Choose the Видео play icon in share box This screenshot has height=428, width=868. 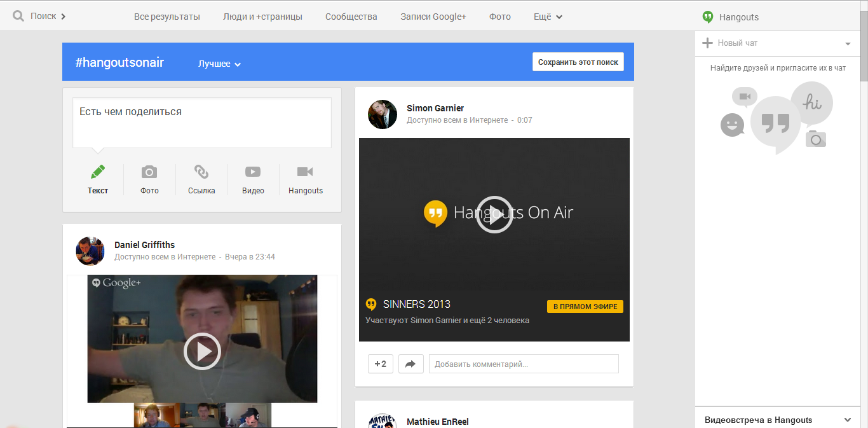pyautogui.click(x=253, y=172)
